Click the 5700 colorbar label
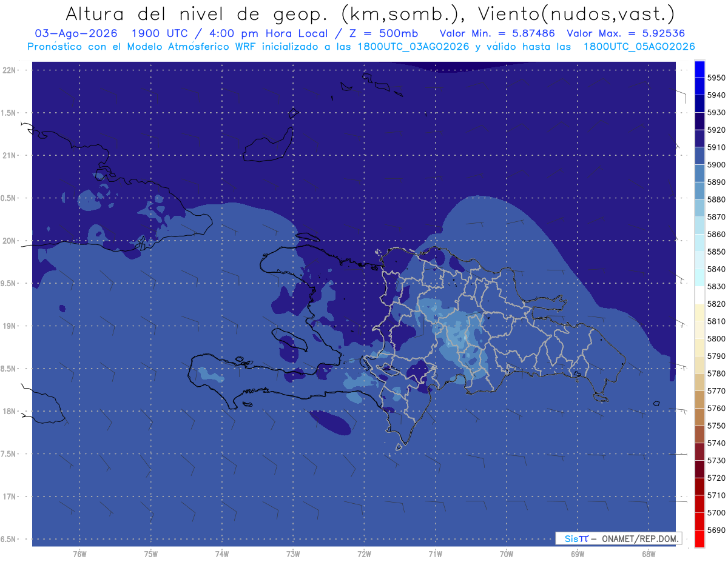This screenshot has height=562, width=728. click(x=716, y=513)
